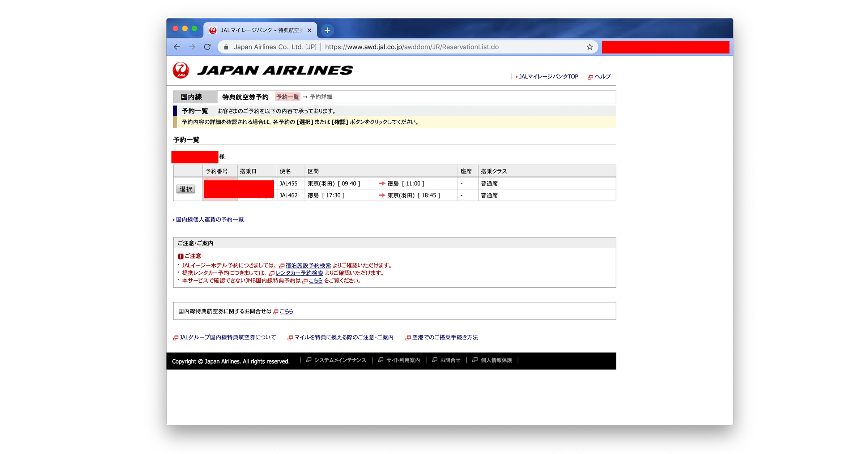868x454 pixels.
Task: Click the macOS yellow minimize window button
Action: [x=185, y=29]
